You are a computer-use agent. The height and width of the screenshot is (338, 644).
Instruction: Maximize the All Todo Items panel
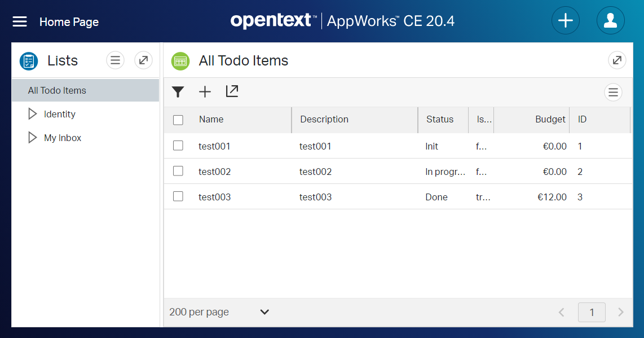[x=617, y=60]
